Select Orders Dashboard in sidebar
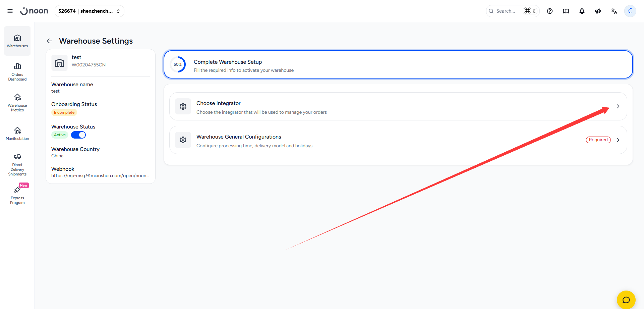644x309 pixels. [x=17, y=72]
